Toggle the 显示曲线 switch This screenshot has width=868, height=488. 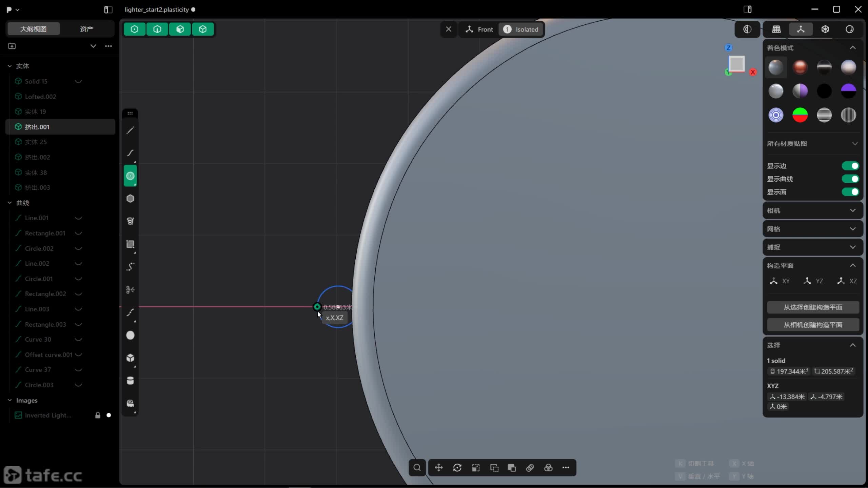point(850,179)
